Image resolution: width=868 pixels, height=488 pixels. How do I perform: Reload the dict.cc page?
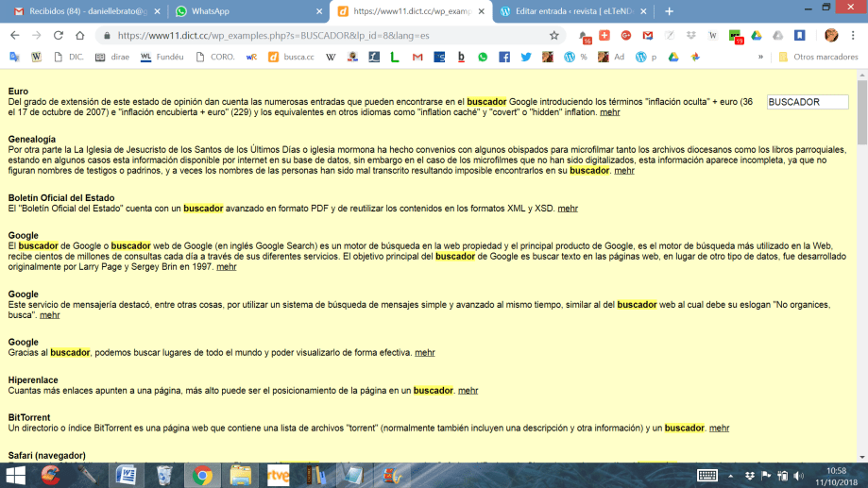coord(59,35)
